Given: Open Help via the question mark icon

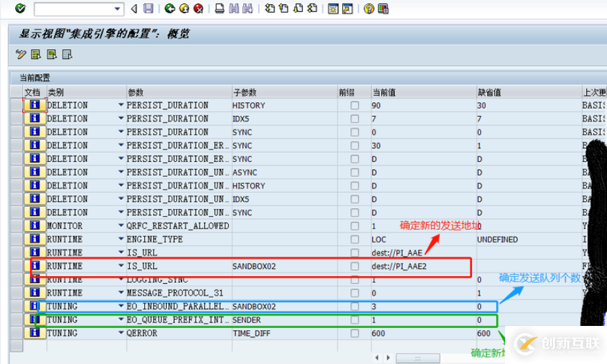Looking at the screenshot, I should pyautogui.click(x=369, y=8).
